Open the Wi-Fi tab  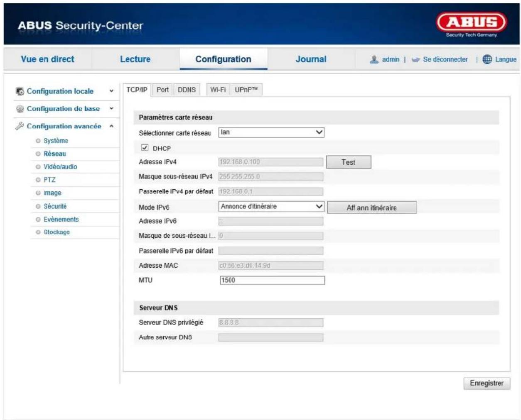click(x=218, y=90)
